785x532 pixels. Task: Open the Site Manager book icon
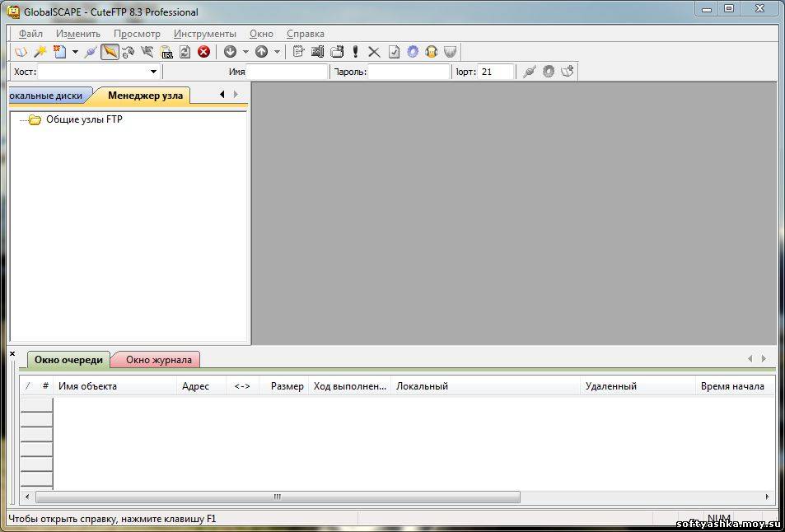point(21,52)
